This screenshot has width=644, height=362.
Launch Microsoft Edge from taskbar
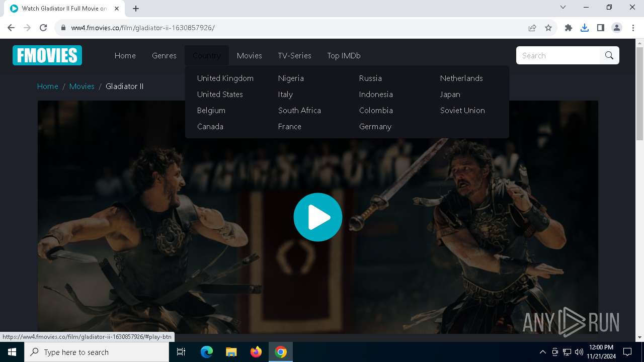pyautogui.click(x=207, y=352)
